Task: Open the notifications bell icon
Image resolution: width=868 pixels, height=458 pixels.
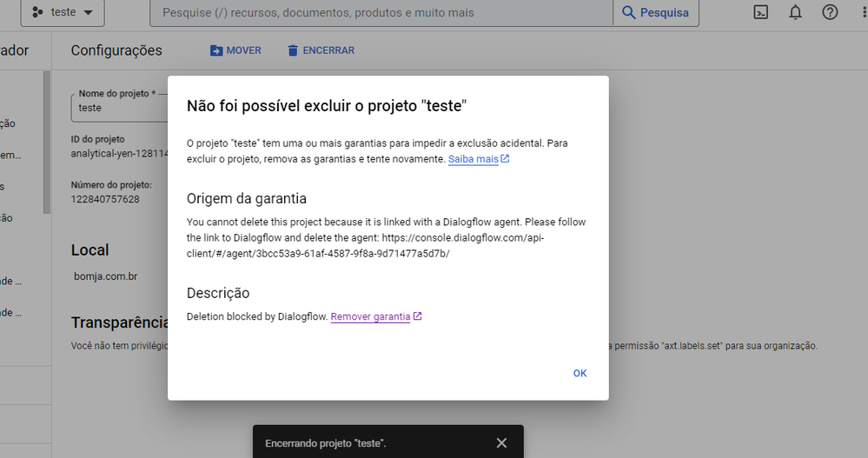Action: (796, 12)
